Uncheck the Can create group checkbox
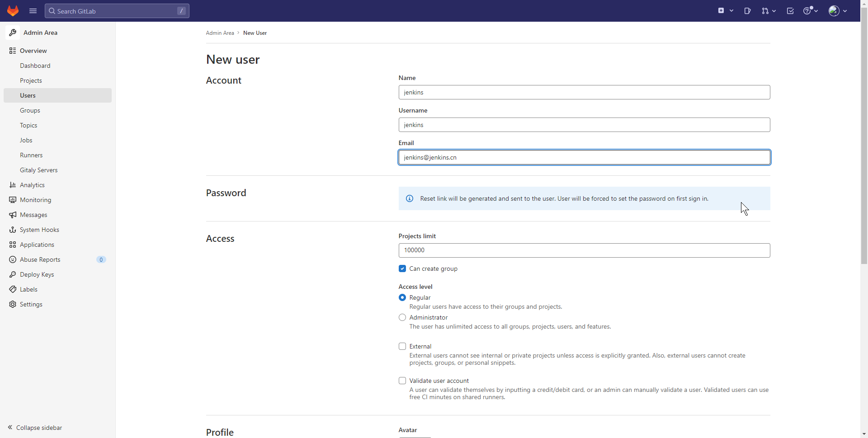Viewport: 868px width, 438px height. pos(402,268)
